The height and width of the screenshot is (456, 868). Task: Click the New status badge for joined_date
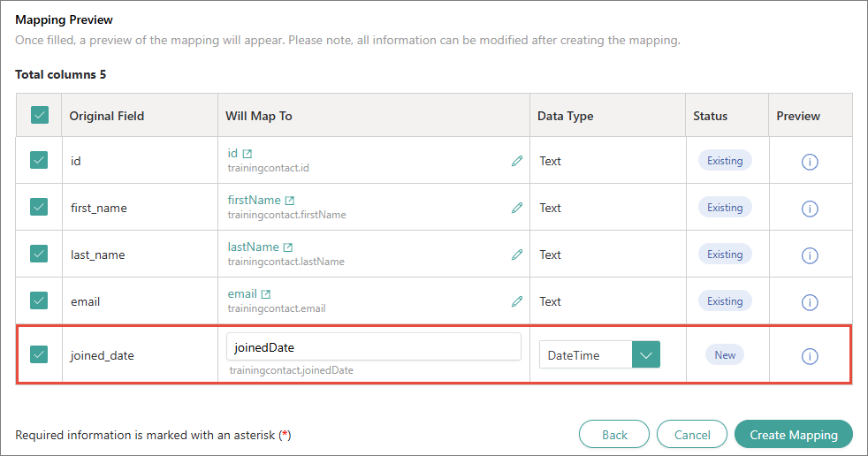point(725,355)
